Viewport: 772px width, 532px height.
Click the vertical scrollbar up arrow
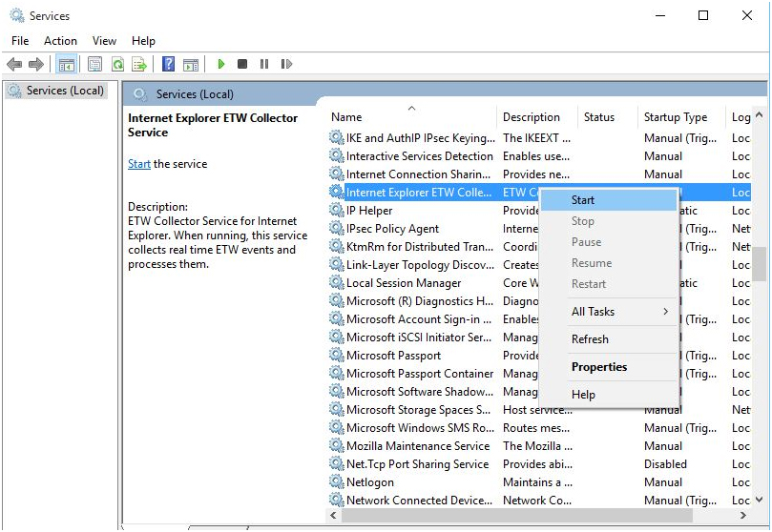[x=760, y=115]
